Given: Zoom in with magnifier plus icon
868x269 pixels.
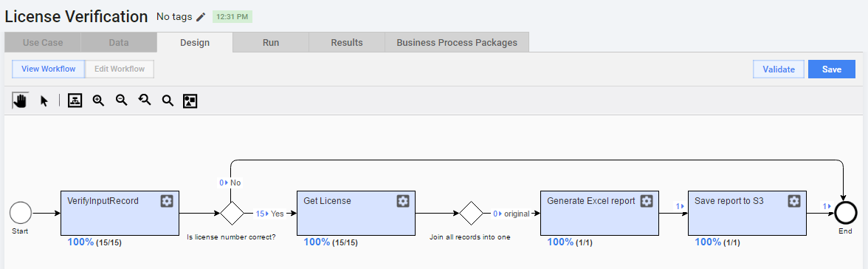Looking at the screenshot, I should (99, 101).
